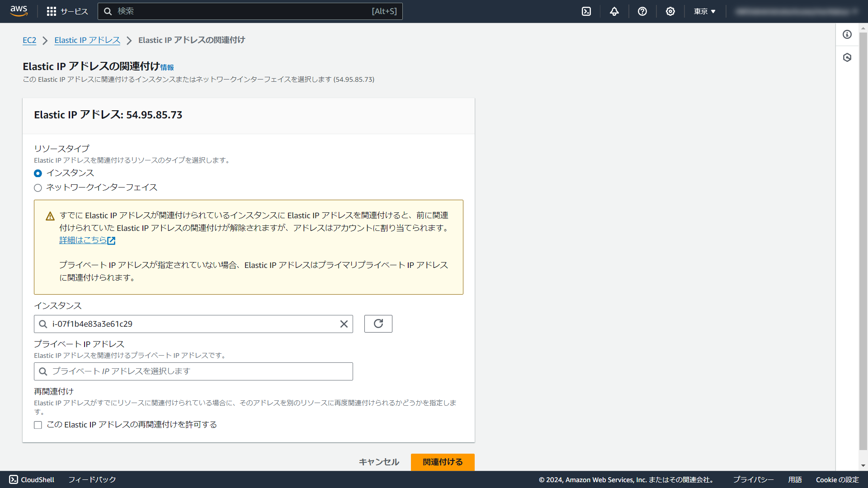
Task: Open the hexagon tools panel icon on the right
Action: pos(847,57)
